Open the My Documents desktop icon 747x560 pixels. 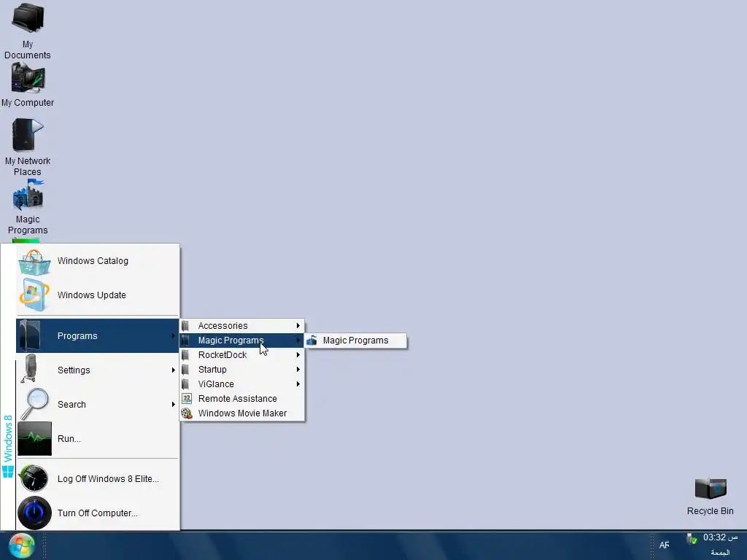(x=28, y=31)
